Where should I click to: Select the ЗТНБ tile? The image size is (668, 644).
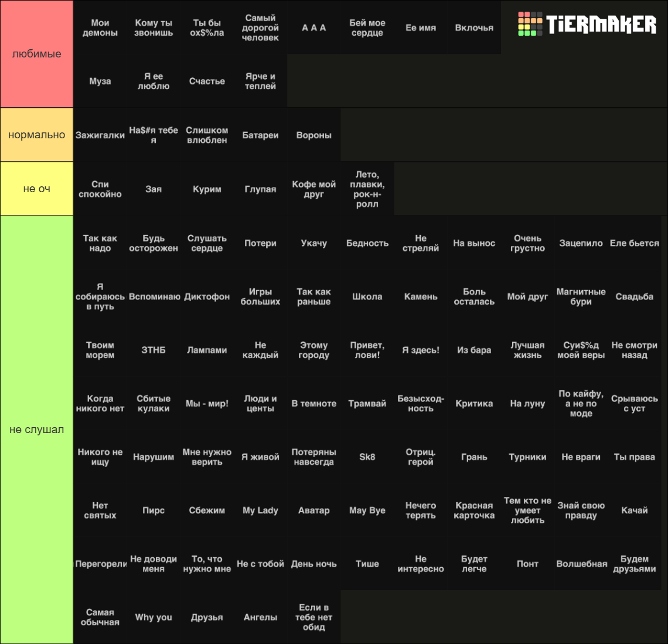click(154, 350)
